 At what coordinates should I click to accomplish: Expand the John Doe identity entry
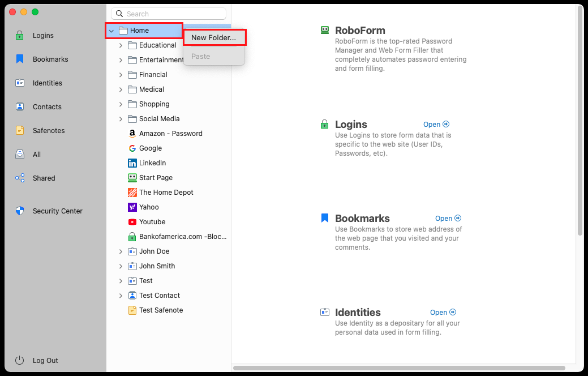(x=121, y=251)
